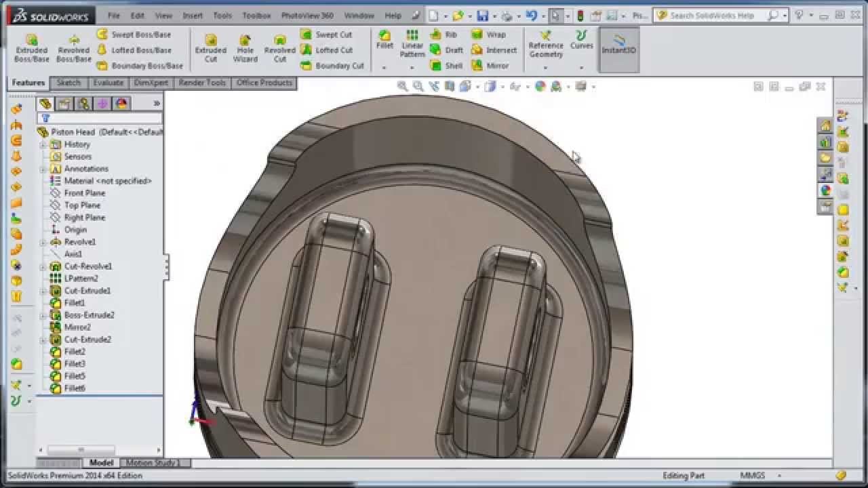This screenshot has width=868, height=488.
Task: Open the Office Products tab
Action: [x=264, y=83]
